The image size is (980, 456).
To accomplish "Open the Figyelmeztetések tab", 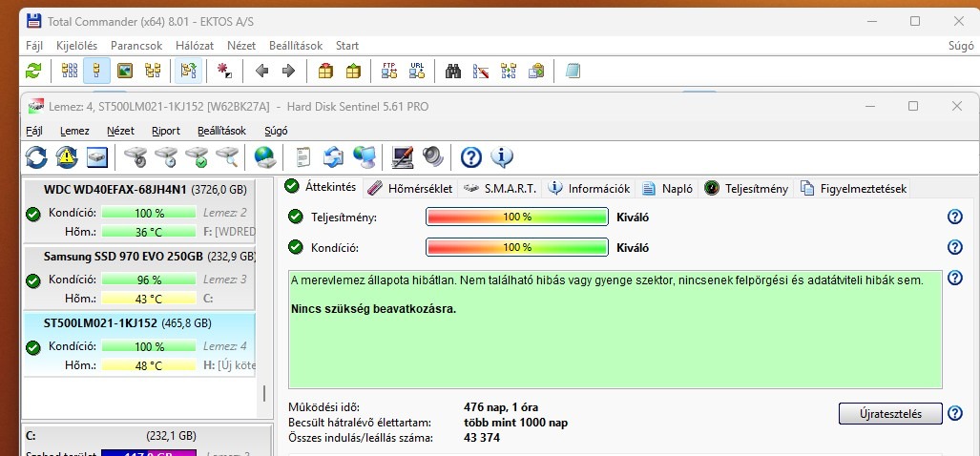I will coord(853,188).
